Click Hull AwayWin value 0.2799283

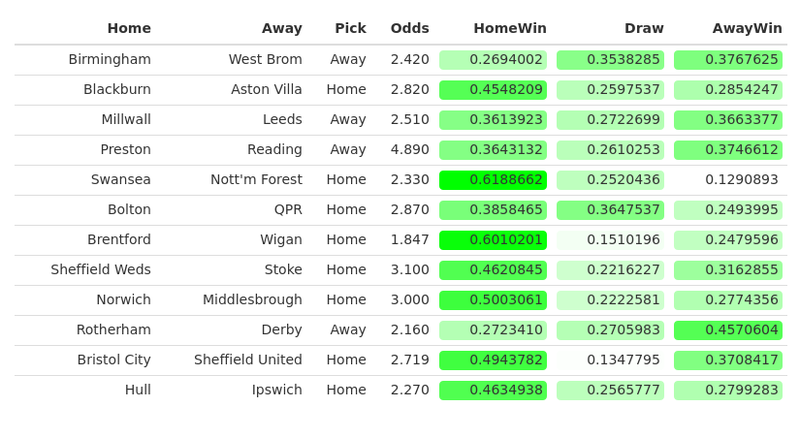[728, 390]
